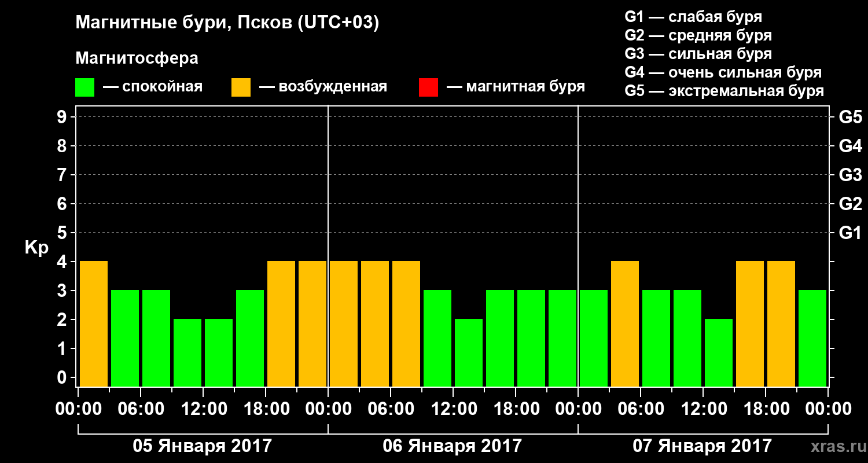Screen dimensions: 868x463
Task: Select the chart title 'Магнитные бури, Псков (UTC+03)'
Action: coord(227,24)
